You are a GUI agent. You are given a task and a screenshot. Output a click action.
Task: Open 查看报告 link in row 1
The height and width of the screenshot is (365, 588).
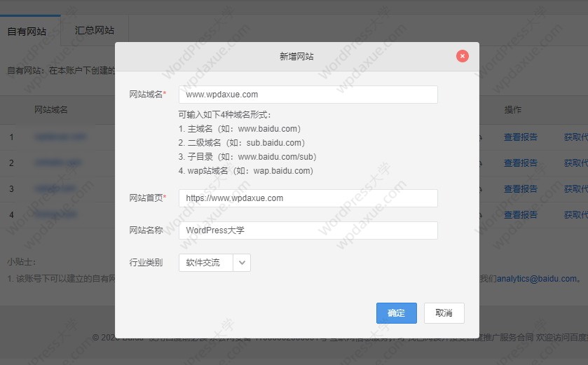521,137
